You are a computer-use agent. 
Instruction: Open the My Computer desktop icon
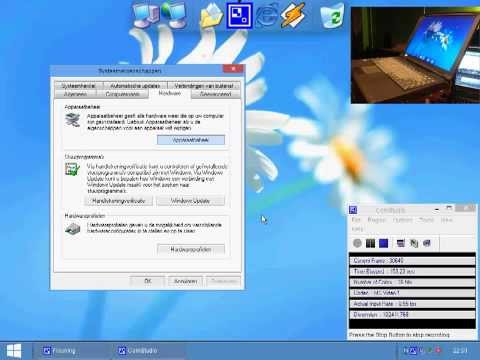click(x=147, y=15)
